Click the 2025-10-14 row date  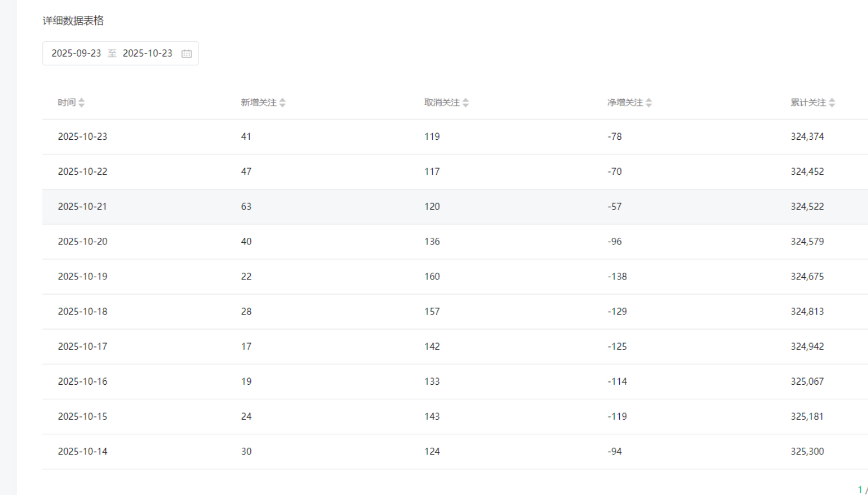point(82,452)
